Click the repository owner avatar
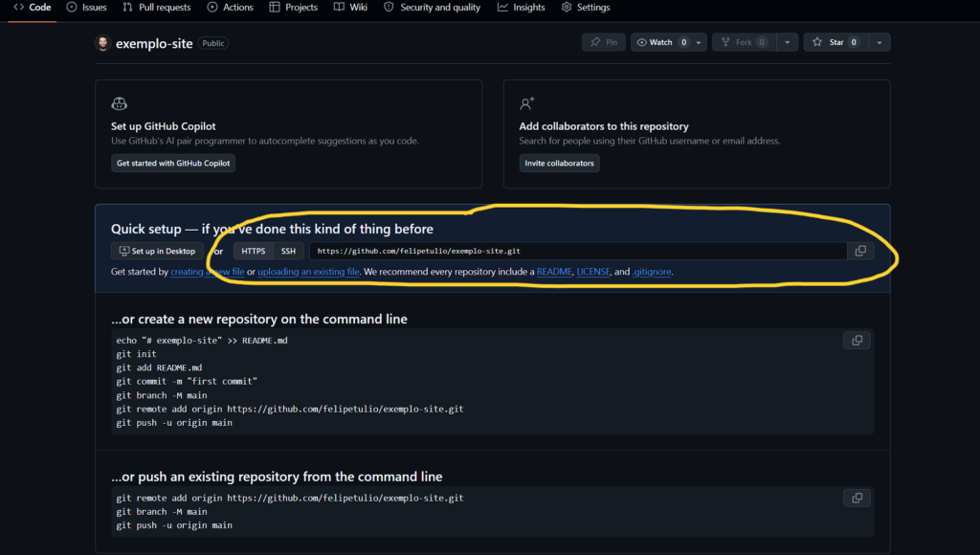This screenshot has height=555, width=980. (x=102, y=43)
